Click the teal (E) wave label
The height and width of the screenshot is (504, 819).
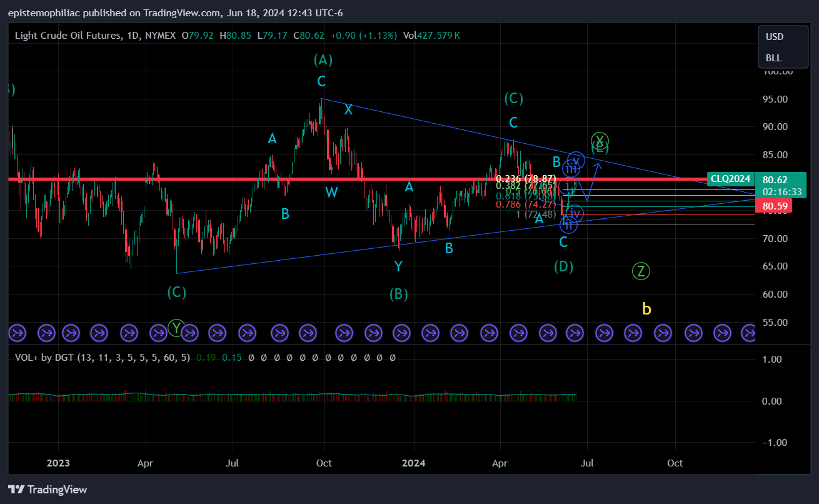[x=600, y=148]
